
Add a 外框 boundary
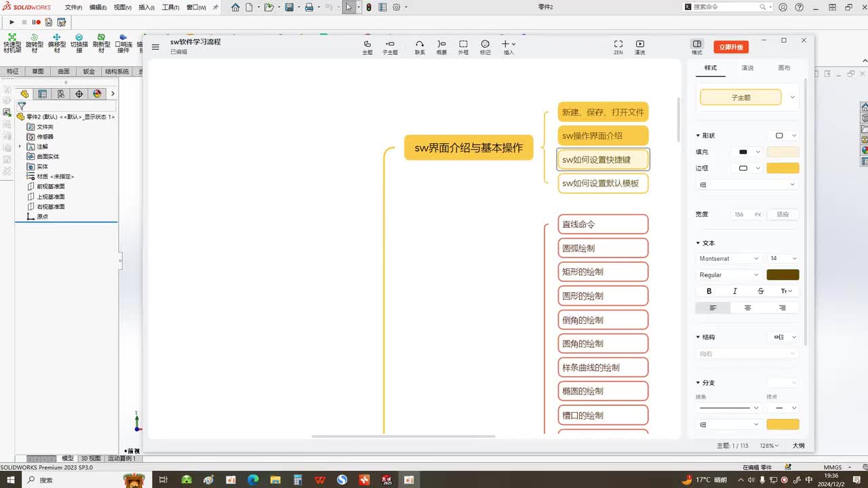click(463, 47)
